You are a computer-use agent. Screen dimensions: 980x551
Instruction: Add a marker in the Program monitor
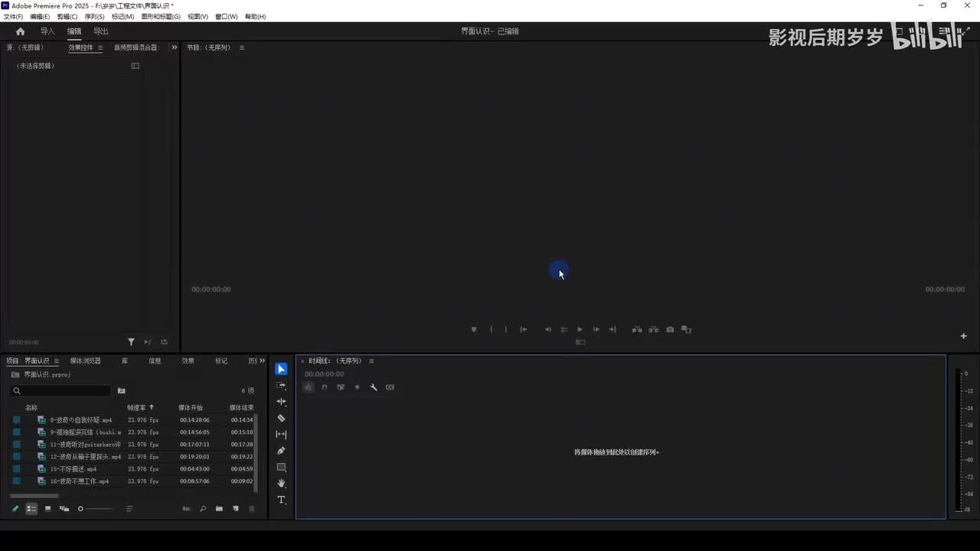474,330
